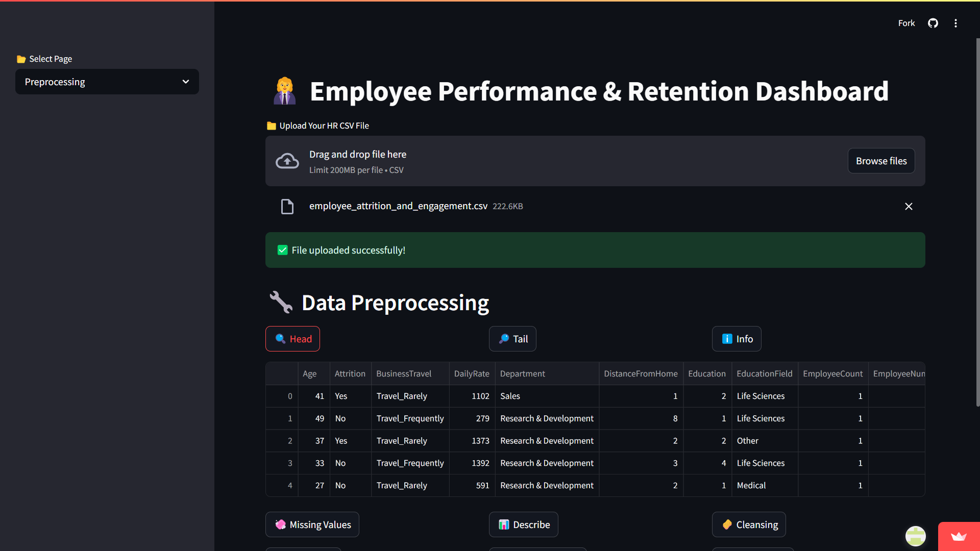Click the folder icon beside Upload Your HR CSV File

(271, 126)
